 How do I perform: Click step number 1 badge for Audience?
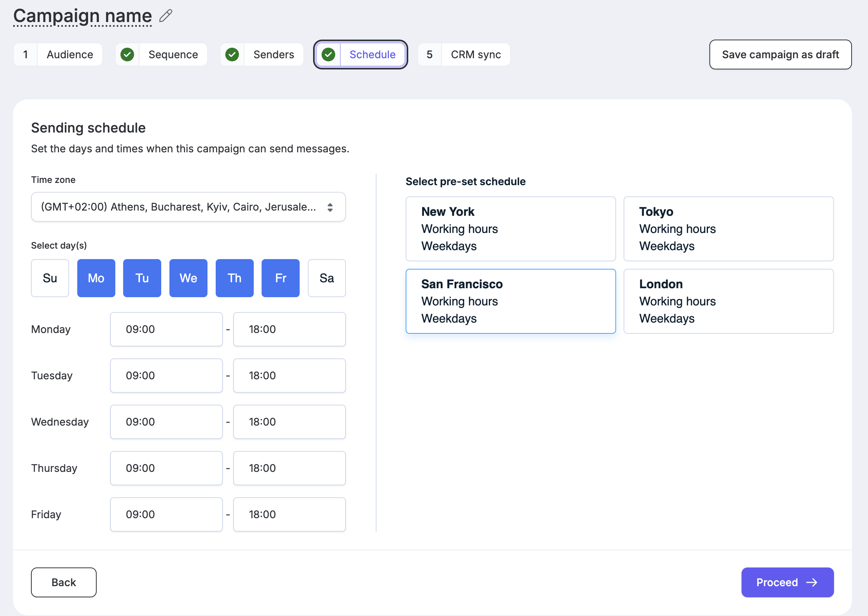coord(25,55)
